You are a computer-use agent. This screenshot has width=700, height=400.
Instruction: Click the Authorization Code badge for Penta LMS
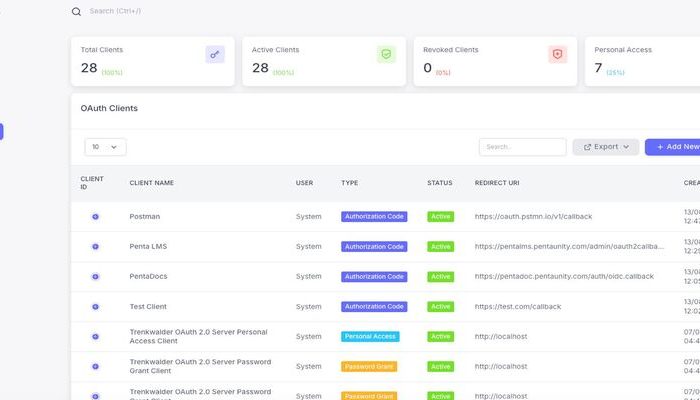point(373,246)
